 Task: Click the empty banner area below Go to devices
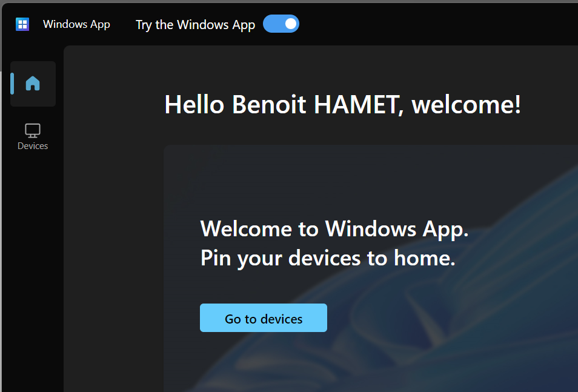click(x=264, y=364)
